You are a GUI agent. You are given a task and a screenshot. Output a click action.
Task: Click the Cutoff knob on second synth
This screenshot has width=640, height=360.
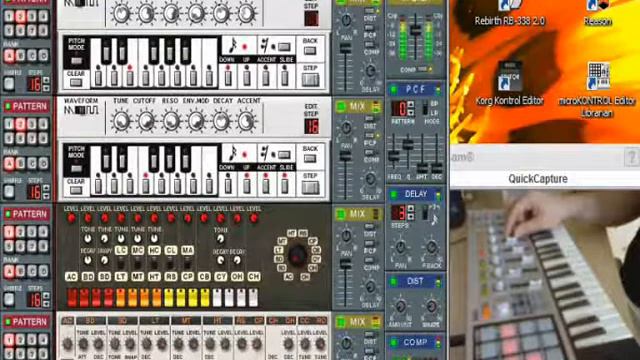(x=146, y=121)
